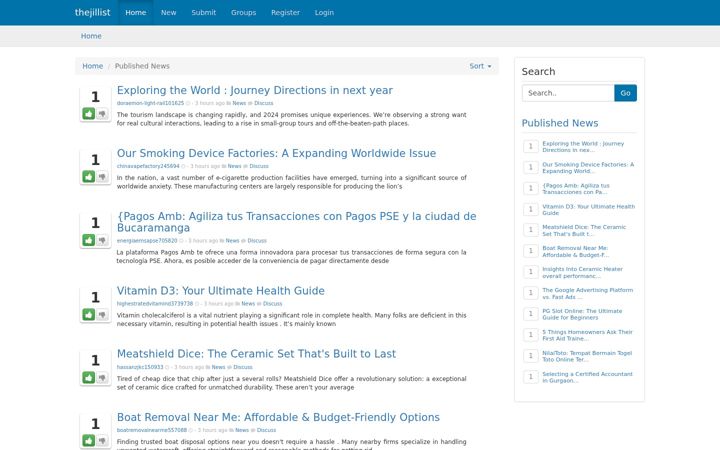
Task: Open Vitamin D3: Your Ultimate Health Guide title
Action: 220,291
